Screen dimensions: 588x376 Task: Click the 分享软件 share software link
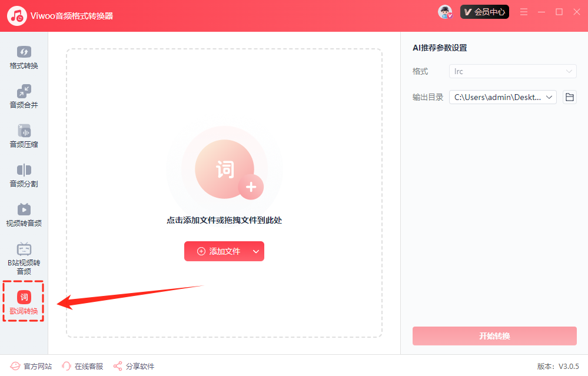pos(134,366)
